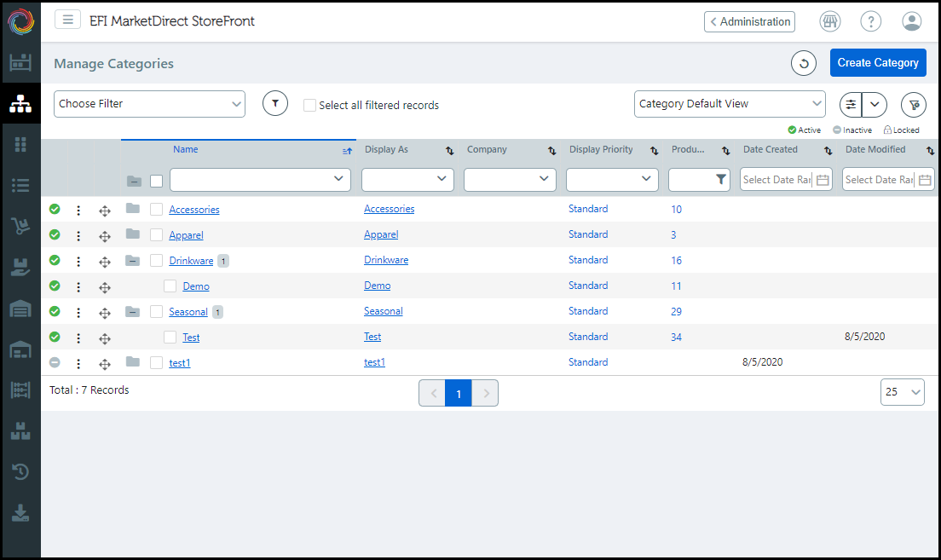This screenshot has height=560, width=941.
Task: Open the Category Default View dropdown
Action: coord(730,104)
